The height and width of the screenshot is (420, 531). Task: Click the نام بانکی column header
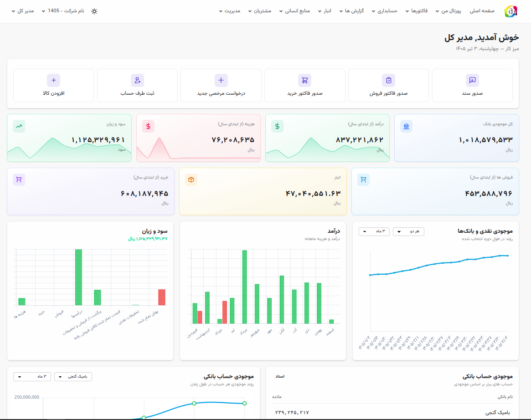(505, 397)
